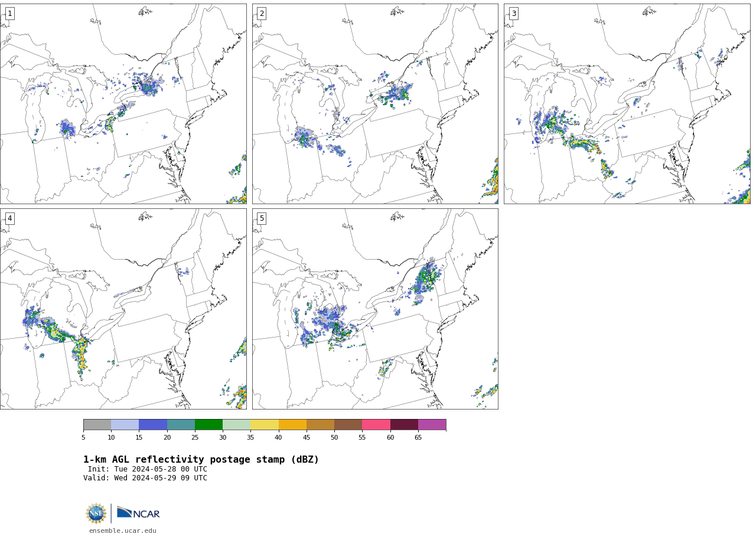Click the Init: Tue 2024-05-28 00 UTC line
This screenshot has height=537, width=756.
click(148, 469)
